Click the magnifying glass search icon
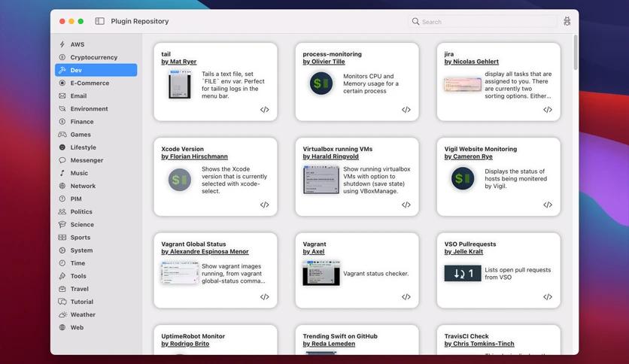 pyautogui.click(x=415, y=22)
